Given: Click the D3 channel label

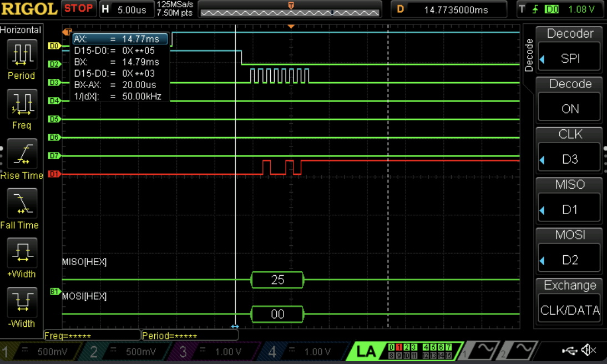Looking at the screenshot, I should pos(54,83).
